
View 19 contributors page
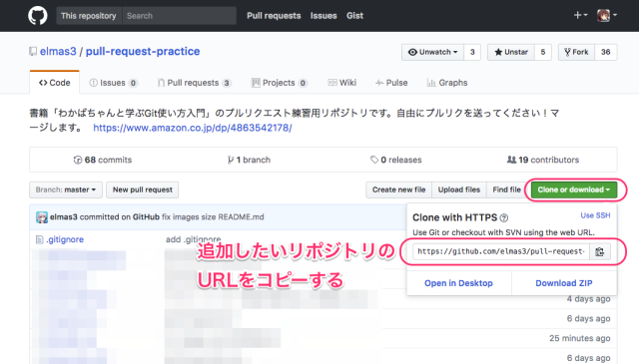(x=543, y=160)
